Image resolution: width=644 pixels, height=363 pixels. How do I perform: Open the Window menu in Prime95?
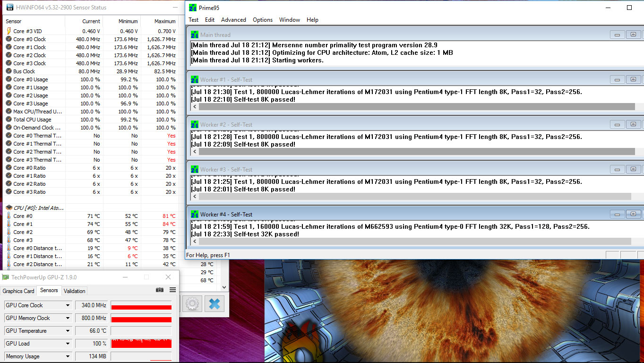(x=290, y=20)
